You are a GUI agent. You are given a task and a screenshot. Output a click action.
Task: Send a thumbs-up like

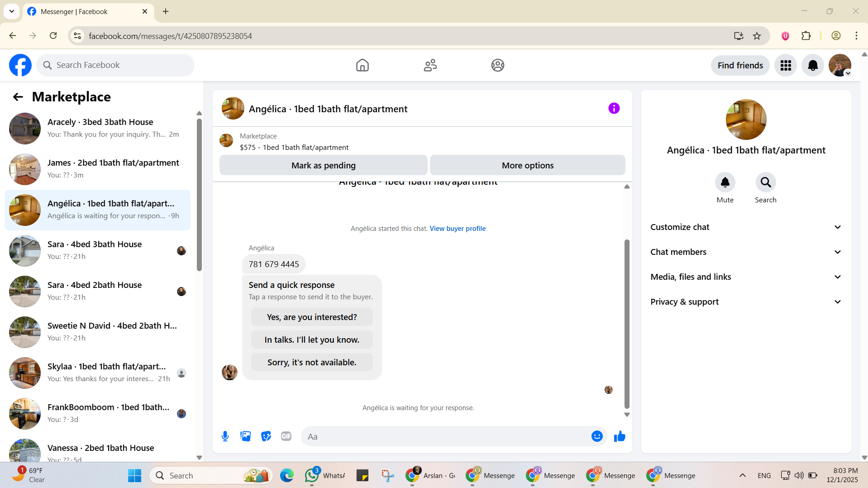click(620, 436)
